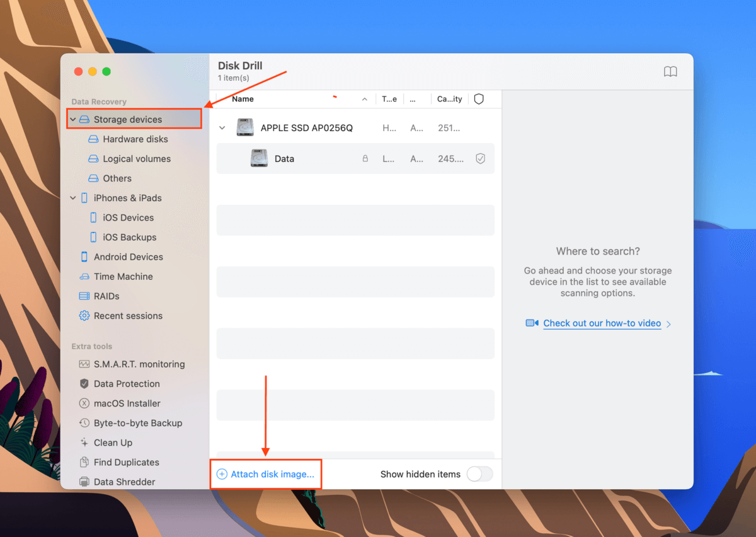This screenshot has height=537, width=756.
Task: Click the video camera icon beside how-to link
Action: tap(532, 323)
